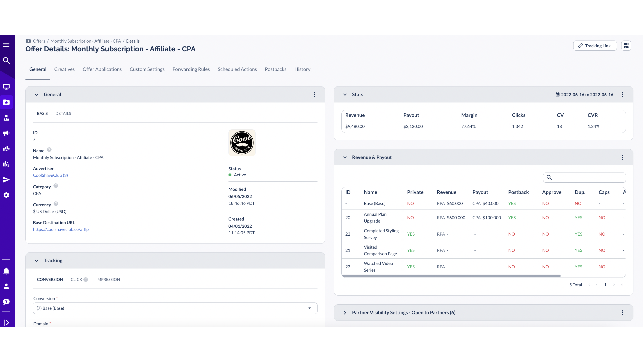Go to previous page in payout table

[597, 285]
